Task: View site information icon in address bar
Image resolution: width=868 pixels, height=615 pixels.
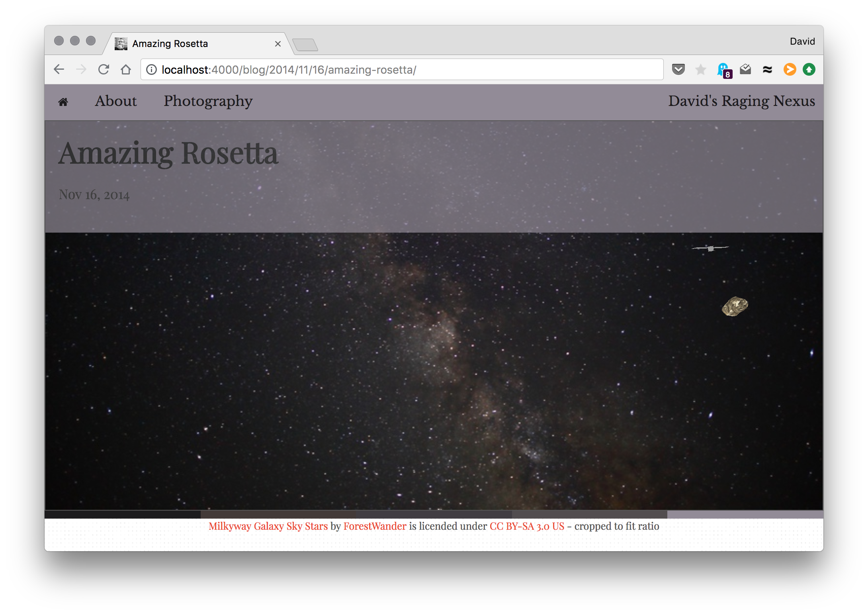Action: (151, 70)
